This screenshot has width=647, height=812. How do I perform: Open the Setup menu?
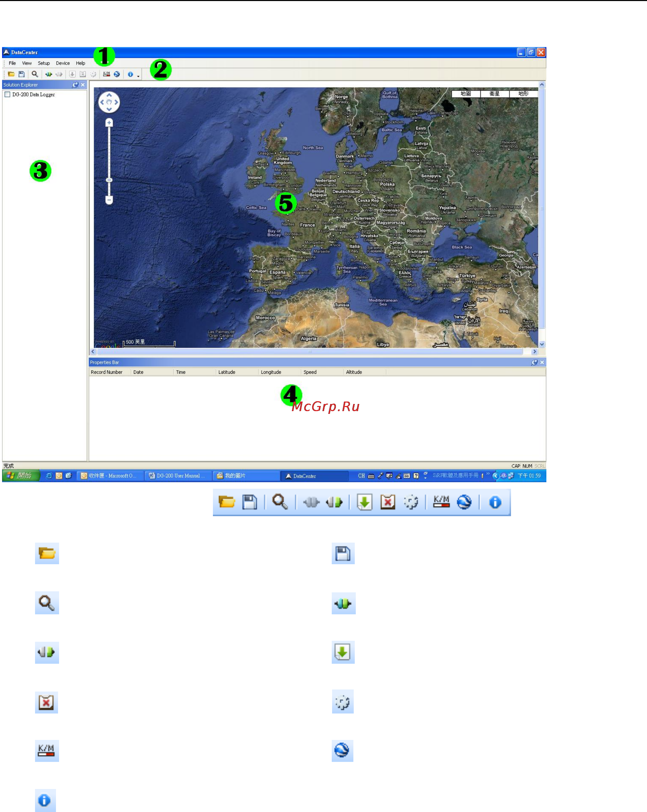pos(44,63)
